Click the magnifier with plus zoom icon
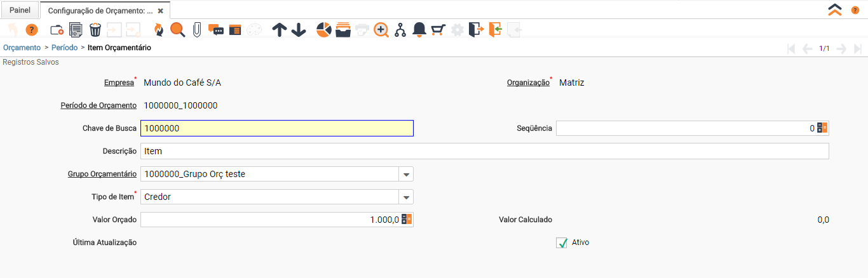The image size is (868, 278). tap(381, 30)
